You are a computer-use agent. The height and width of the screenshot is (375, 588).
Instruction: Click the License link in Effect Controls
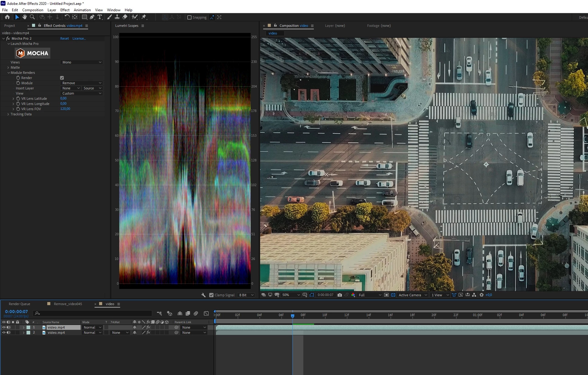pos(79,38)
